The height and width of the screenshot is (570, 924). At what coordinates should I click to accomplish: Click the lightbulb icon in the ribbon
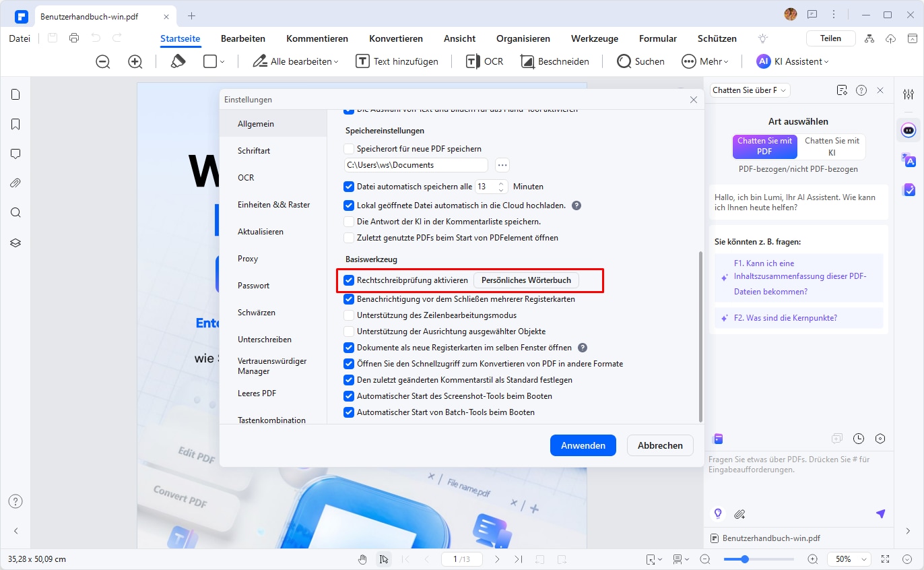point(763,38)
